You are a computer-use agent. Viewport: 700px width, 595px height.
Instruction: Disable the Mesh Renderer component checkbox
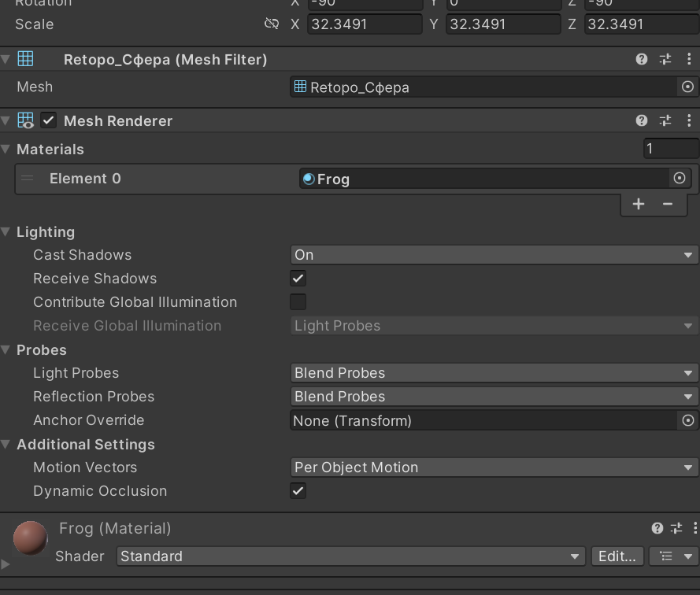pos(49,120)
